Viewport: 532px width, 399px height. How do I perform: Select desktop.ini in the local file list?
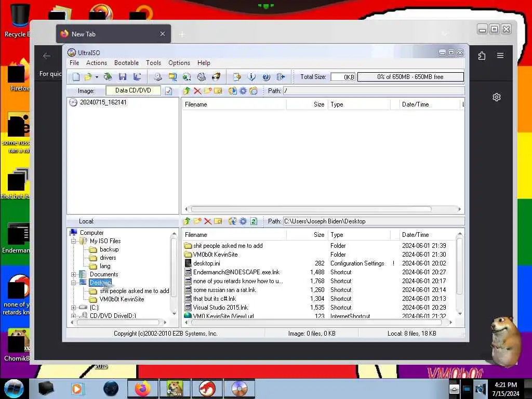pyautogui.click(x=206, y=263)
